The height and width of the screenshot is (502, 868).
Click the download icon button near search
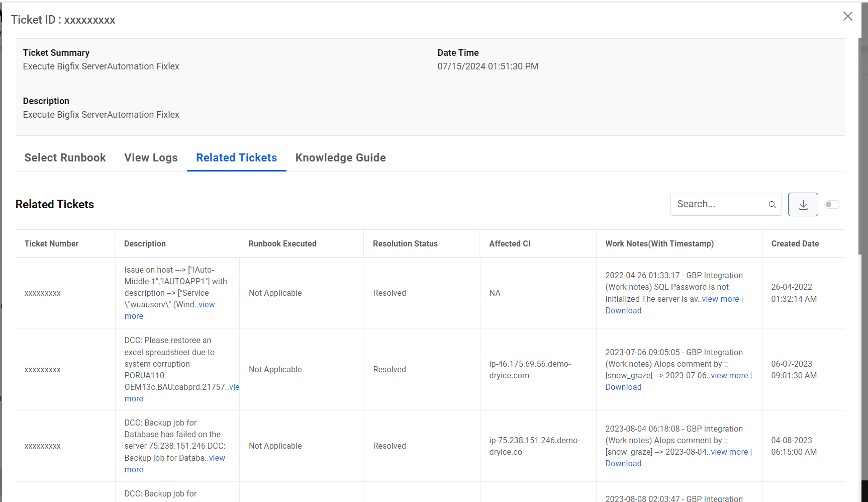point(803,205)
